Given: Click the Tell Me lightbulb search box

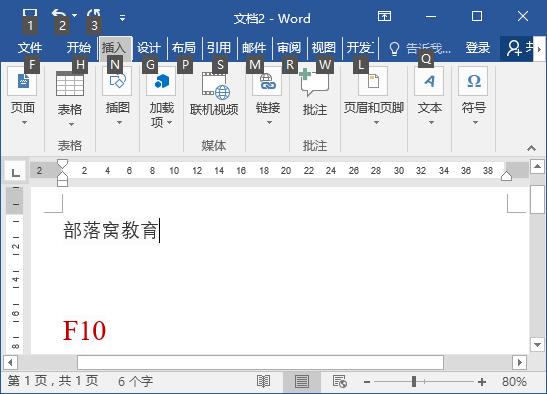Looking at the screenshot, I should (x=419, y=49).
